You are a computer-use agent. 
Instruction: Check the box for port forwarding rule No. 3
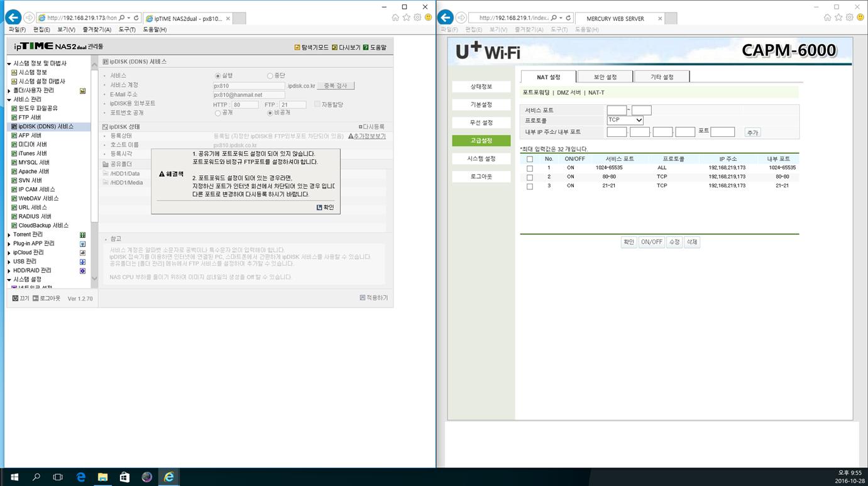pos(530,186)
